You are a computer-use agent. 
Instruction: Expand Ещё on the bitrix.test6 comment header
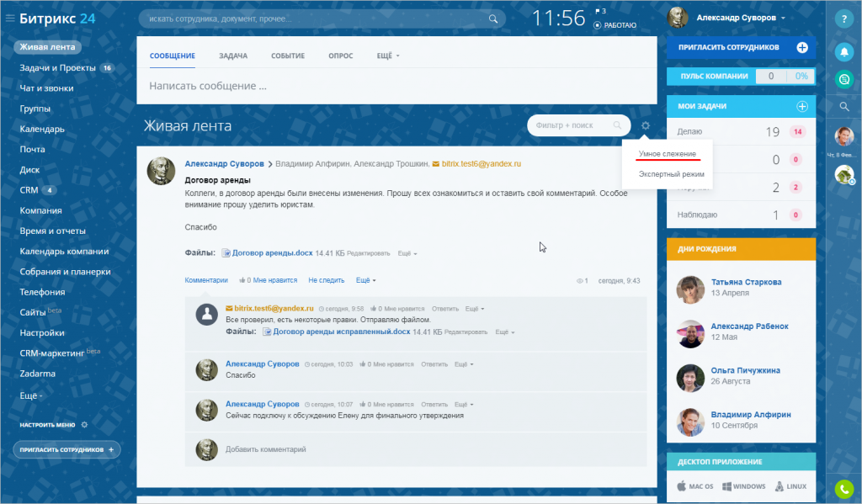pyautogui.click(x=475, y=309)
